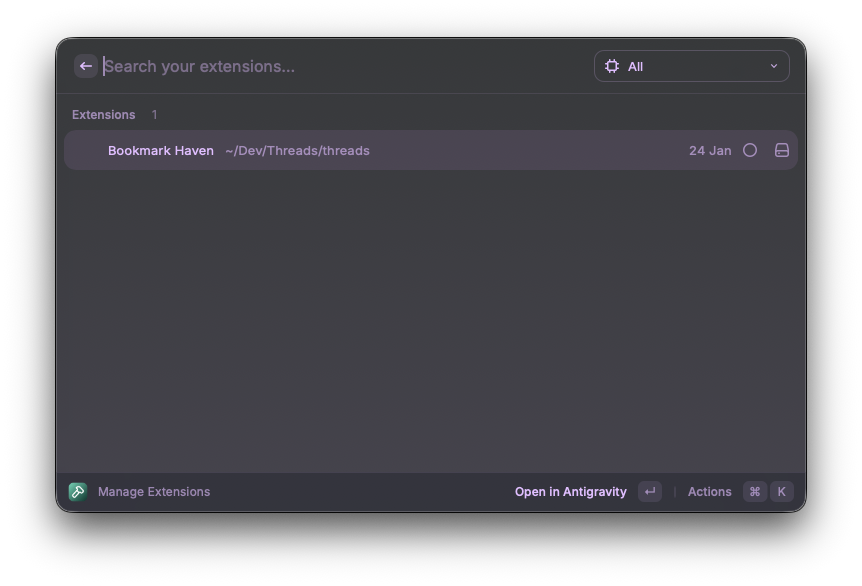Click the extensions count number 1

coord(154,115)
